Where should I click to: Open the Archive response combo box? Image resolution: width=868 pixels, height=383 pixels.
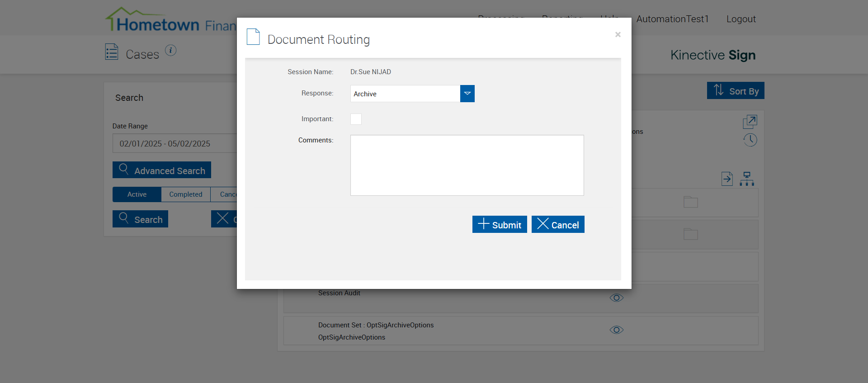tap(405, 94)
